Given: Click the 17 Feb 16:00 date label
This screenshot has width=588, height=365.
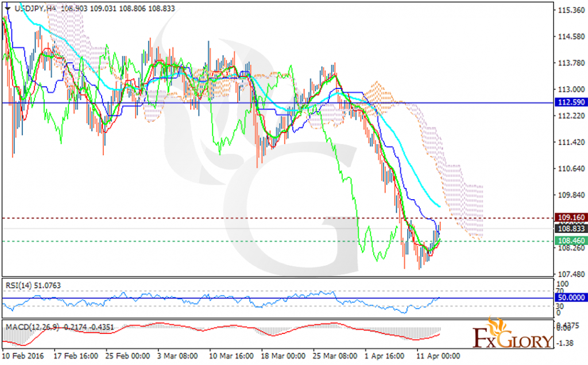Looking at the screenshot, I should point(76,356).
